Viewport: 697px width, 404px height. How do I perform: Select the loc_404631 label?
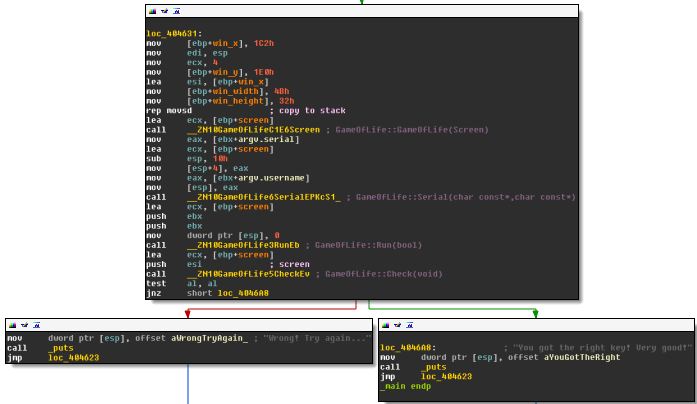click(174, 34)
